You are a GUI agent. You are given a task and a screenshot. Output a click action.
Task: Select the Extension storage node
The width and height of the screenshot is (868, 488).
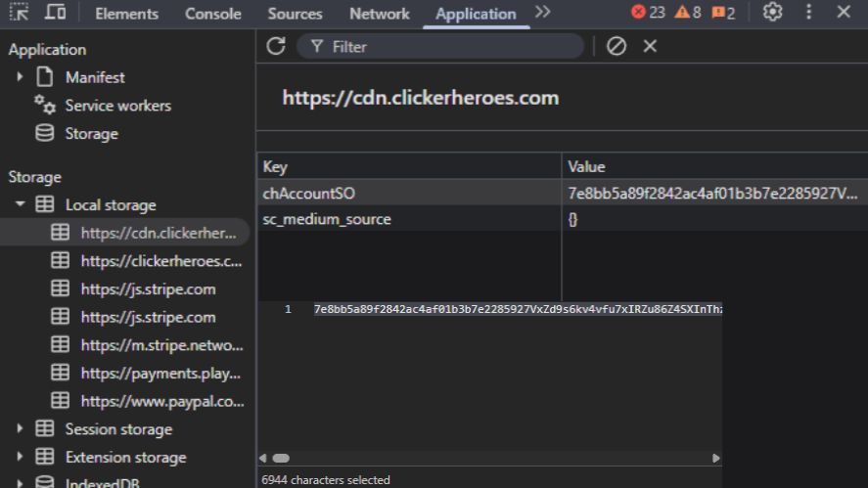click(x=125, y=458)
